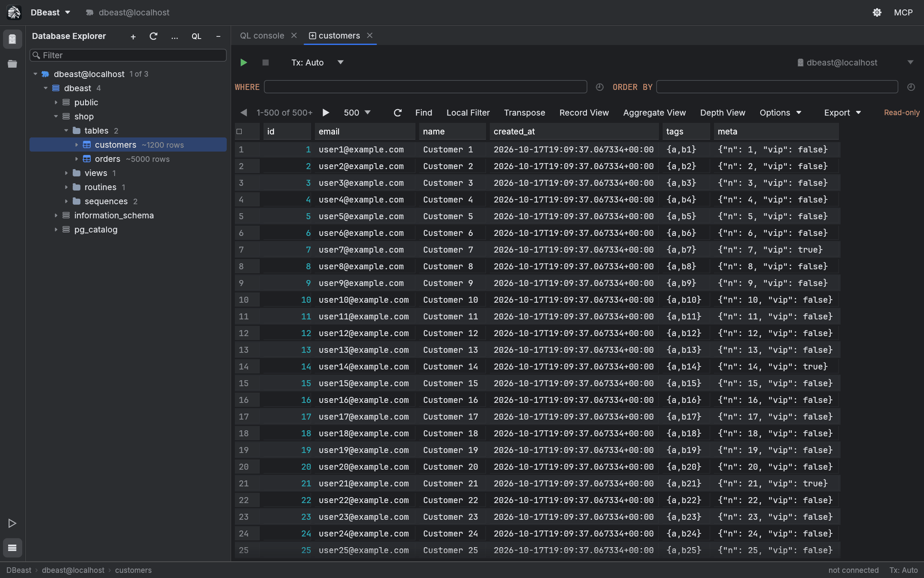Run the query with green play button
The image size is (924, 578).
[243, 63]
